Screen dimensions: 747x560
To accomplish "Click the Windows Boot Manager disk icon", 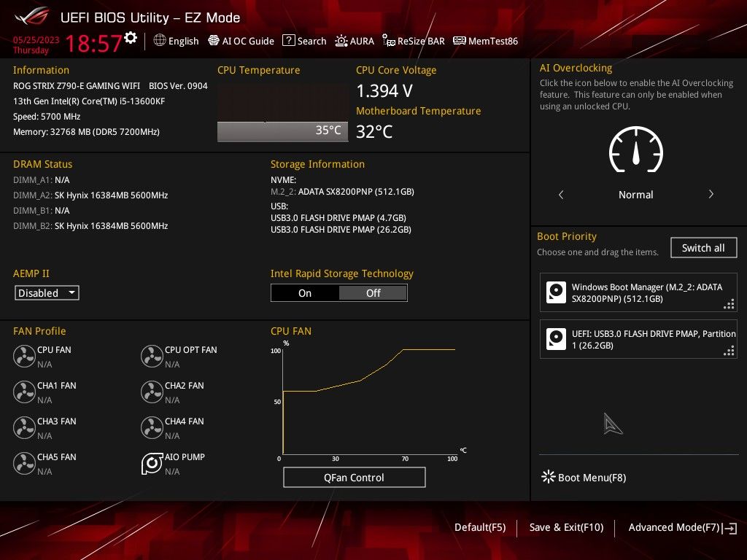I will click(556, 292).
